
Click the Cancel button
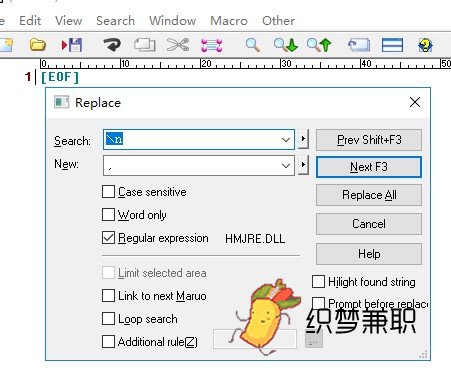pyautogui.click(x=369, y=224)
